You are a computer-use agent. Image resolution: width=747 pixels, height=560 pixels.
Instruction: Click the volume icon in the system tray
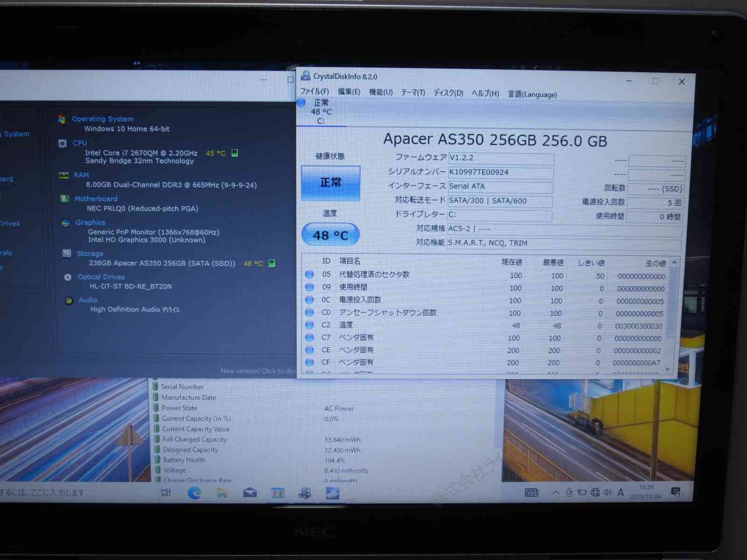(608, 492)
